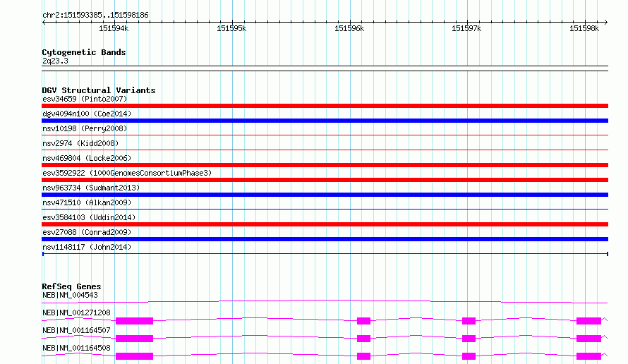This screenshot has height=364, width=628.
Task: Click the nsv2974 (Kidd2008) variant label
Action: (80, 143)
